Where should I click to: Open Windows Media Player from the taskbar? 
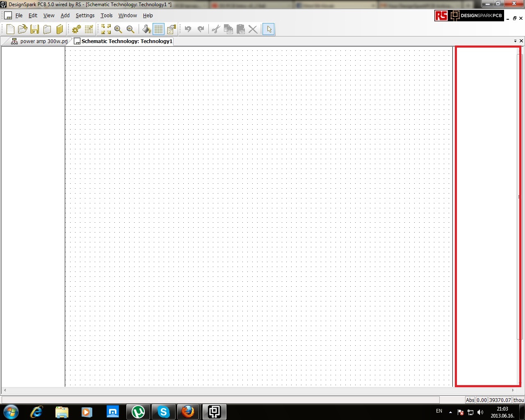click(87, 412)
